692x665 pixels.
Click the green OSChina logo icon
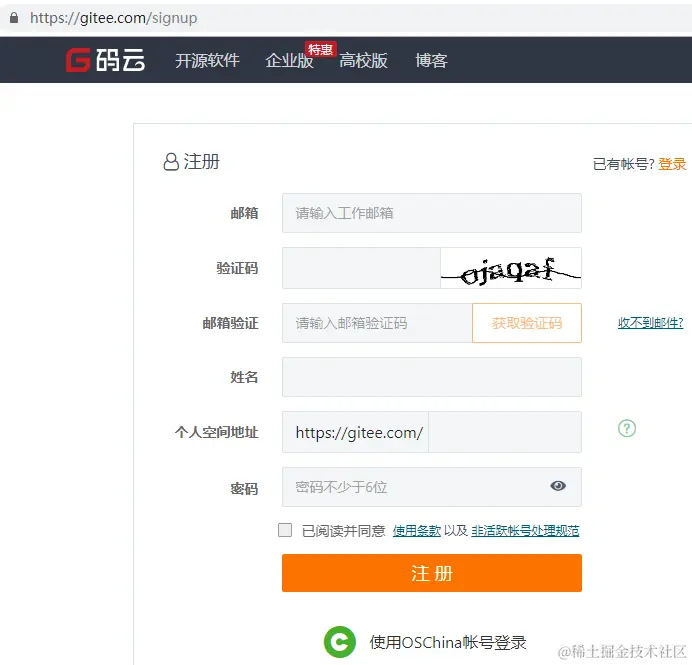click(x=339, y=642)
